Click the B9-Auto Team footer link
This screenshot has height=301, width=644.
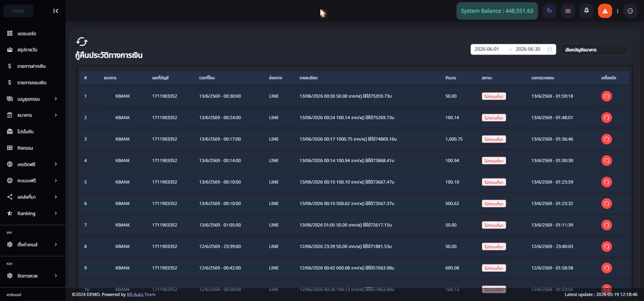point(141,294)
